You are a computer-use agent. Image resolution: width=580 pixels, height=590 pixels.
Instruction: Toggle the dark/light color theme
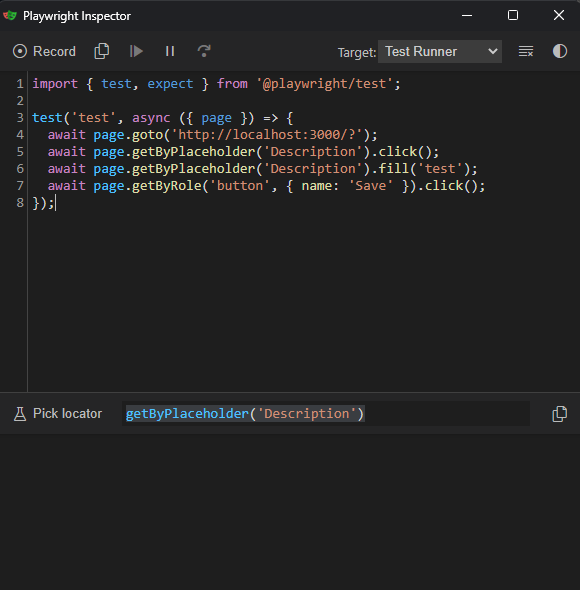560,51
